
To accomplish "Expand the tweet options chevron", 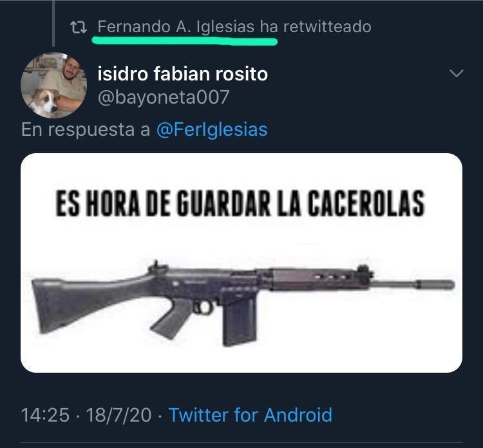I will [456, 73].
